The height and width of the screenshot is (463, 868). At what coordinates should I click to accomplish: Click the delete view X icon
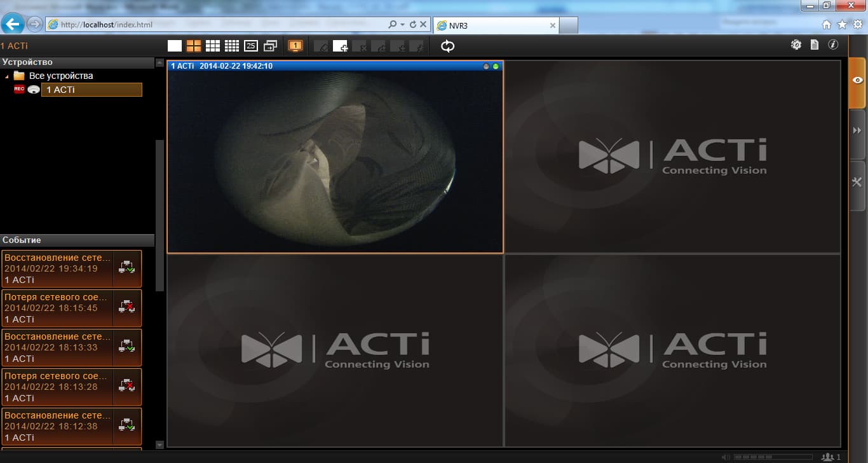pos(360,46)
